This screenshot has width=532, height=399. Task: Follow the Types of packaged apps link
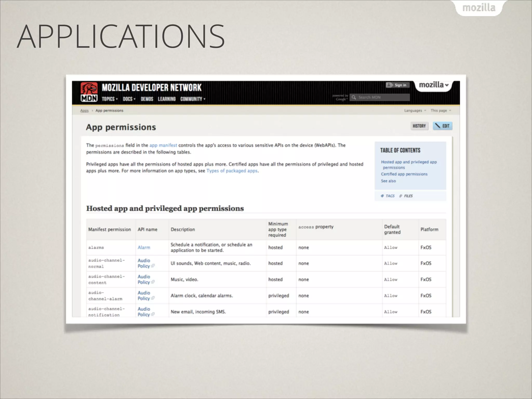[x=232, y=171]
